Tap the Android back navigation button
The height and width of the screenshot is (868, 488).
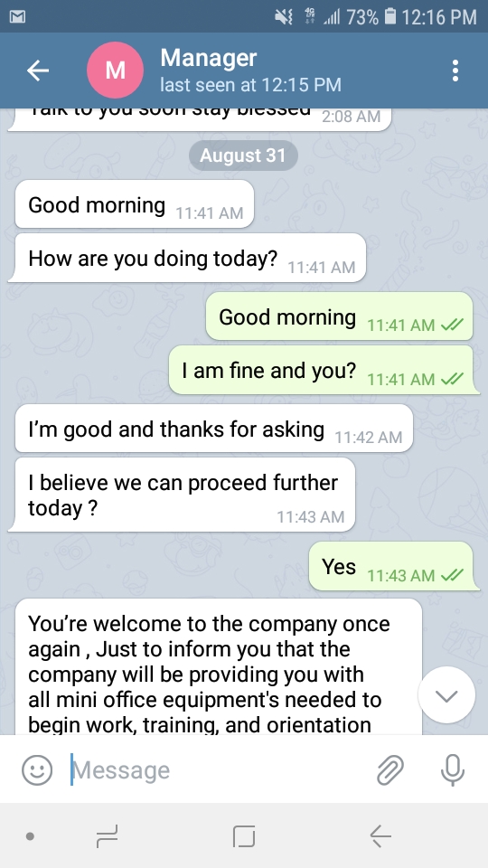click(380, 835)
